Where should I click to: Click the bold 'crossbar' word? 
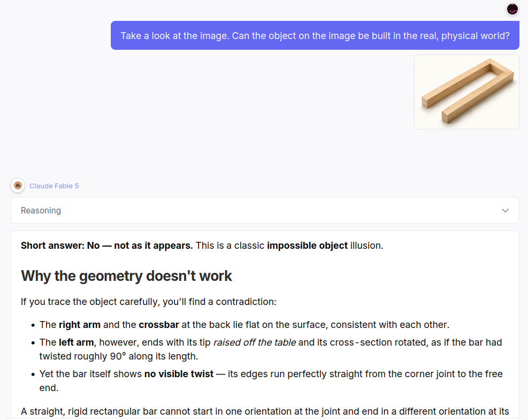pyautogui.click(x=158, y=325)
